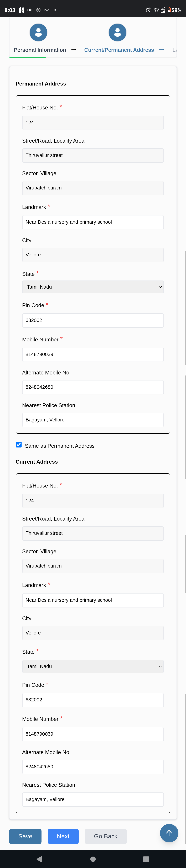Open the Permanent Address State dropdown

(93, 287)
